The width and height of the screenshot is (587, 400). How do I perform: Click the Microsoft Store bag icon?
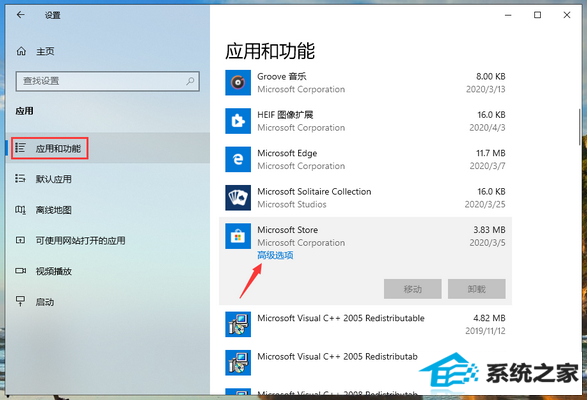[238, 236]
